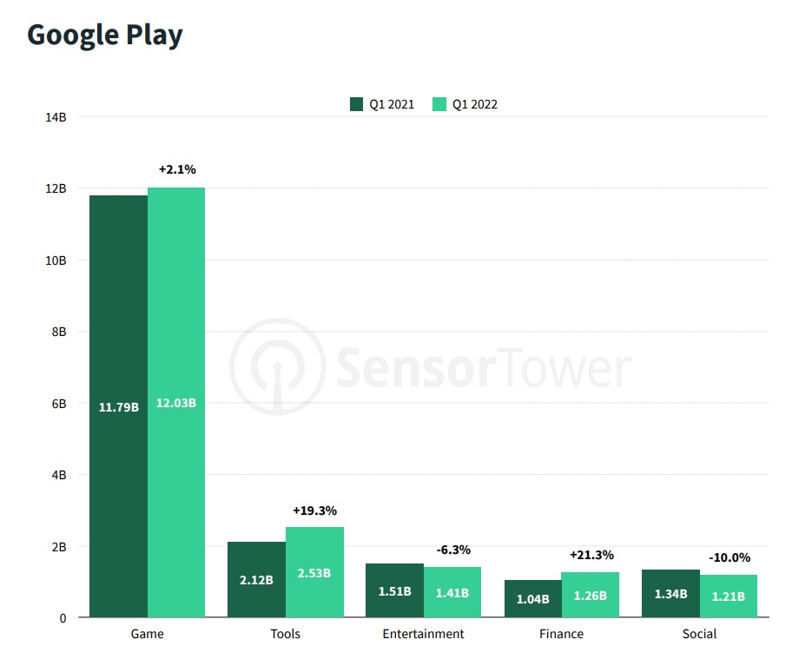The width and height of the screenshot is (812, 659).
Task: Select the Entertainment Q1 2021 bar (1.51B)
Action: pos(394,590)
